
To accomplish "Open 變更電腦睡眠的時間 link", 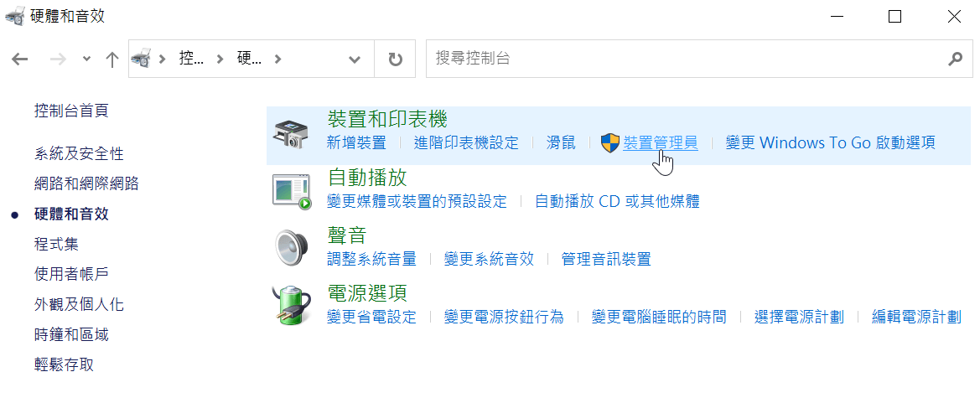I will point(659,317).
